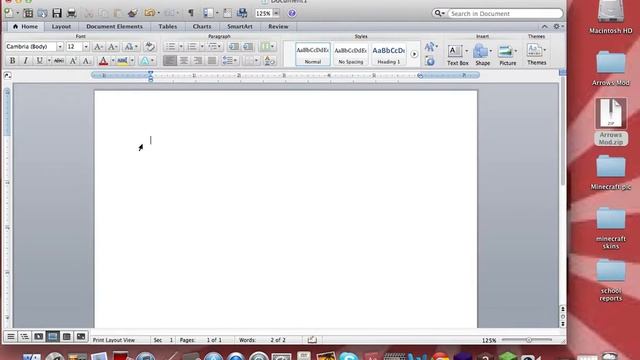Switch to the Tables tab
The width and height of the screenshot is (640, 360).
[168, 27]
